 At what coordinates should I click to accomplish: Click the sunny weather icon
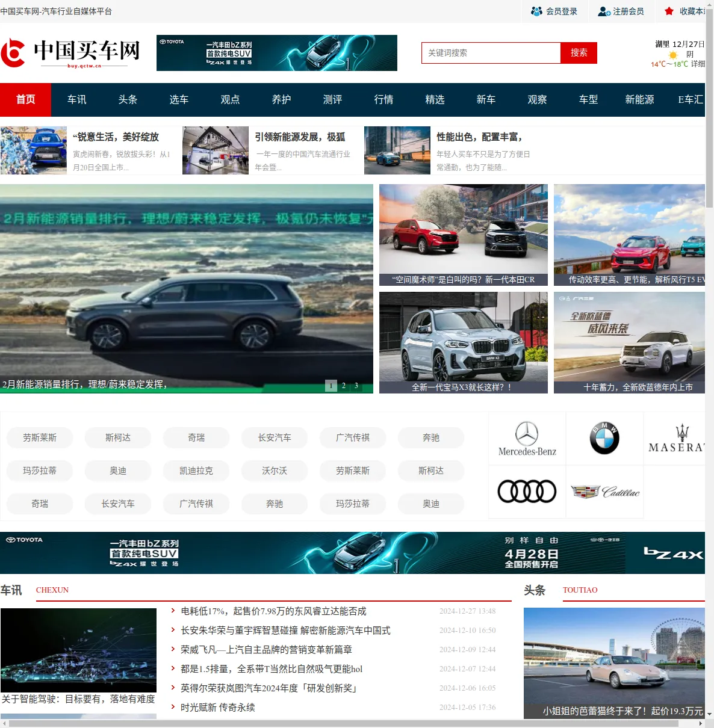[673, 55]
